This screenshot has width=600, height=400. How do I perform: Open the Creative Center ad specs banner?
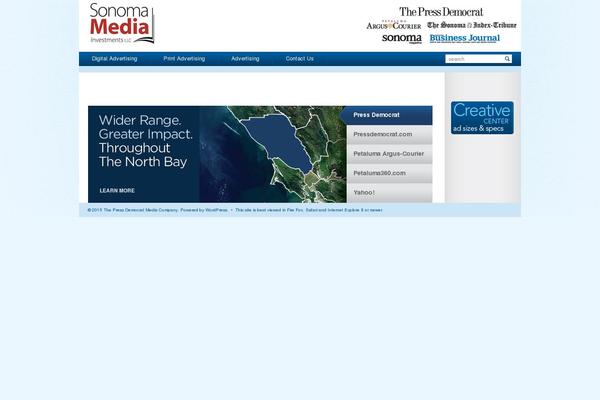[482, 118]
